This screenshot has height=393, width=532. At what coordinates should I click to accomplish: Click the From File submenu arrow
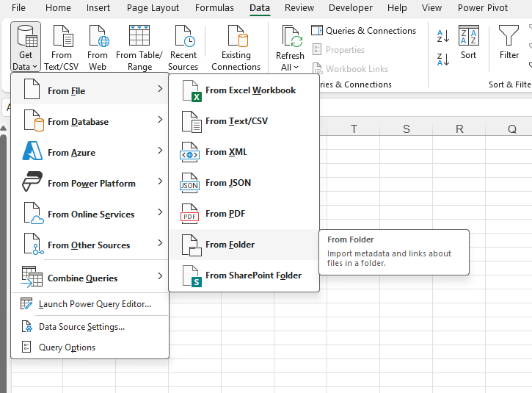[x=160, y=89]
